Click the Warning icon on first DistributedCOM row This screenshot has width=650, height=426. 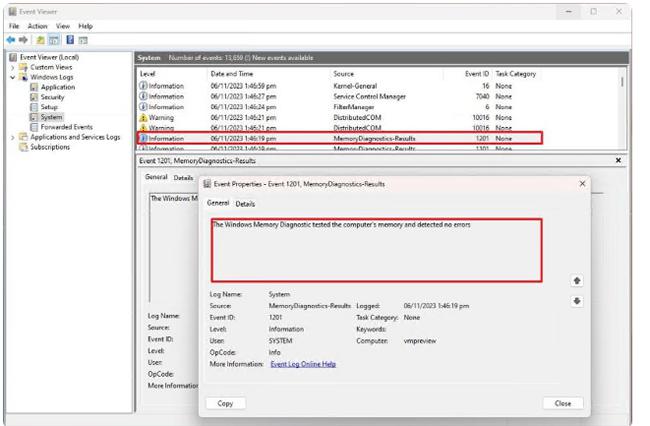point(143,117)
